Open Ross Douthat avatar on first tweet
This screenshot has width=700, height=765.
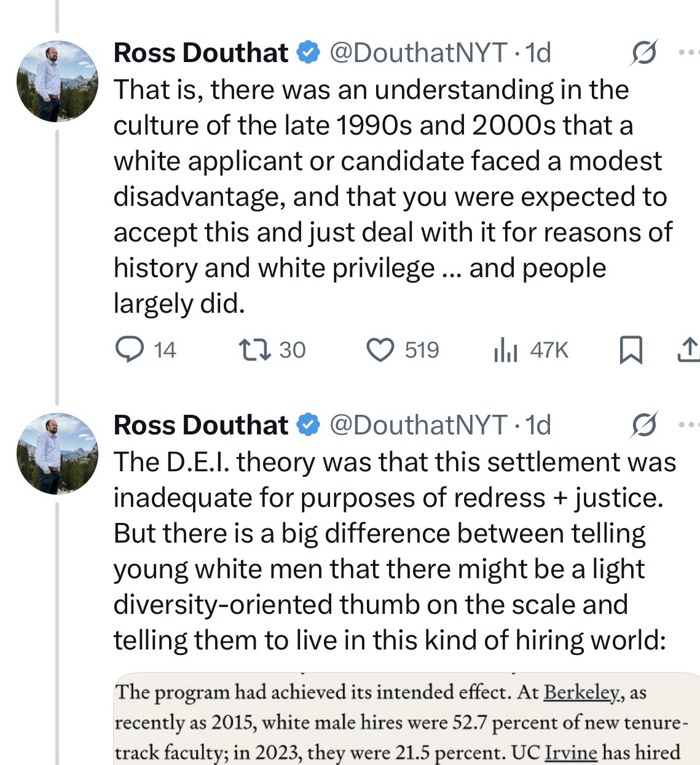(x=57, y=81)
